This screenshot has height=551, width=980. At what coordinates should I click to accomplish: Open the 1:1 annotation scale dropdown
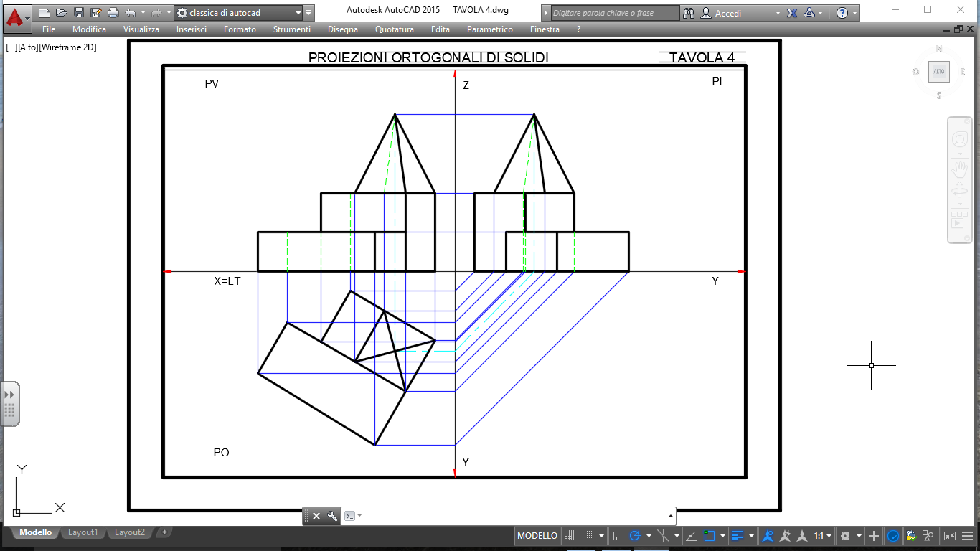coord(823,535)
